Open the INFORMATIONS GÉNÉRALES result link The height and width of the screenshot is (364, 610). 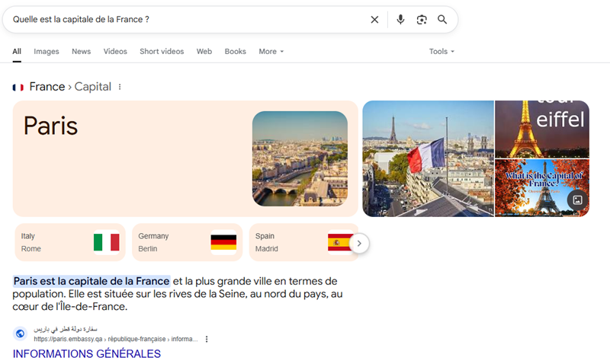87,353
